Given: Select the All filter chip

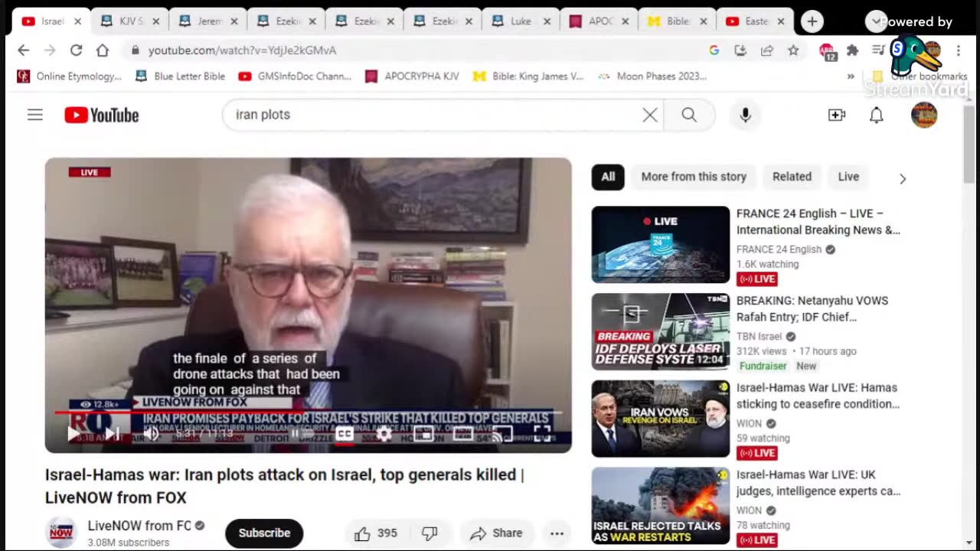Looking at the screenshot, I should click(608, 177).
